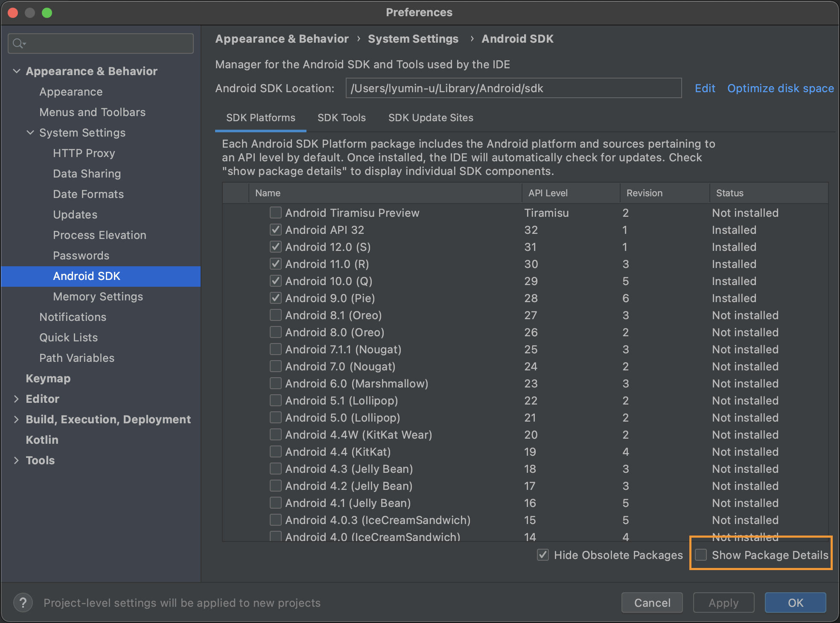Switch to the SDK Tools tab
Image resolution: width=840 pixels, height=623 pixels.
click(x=341, y=118)
